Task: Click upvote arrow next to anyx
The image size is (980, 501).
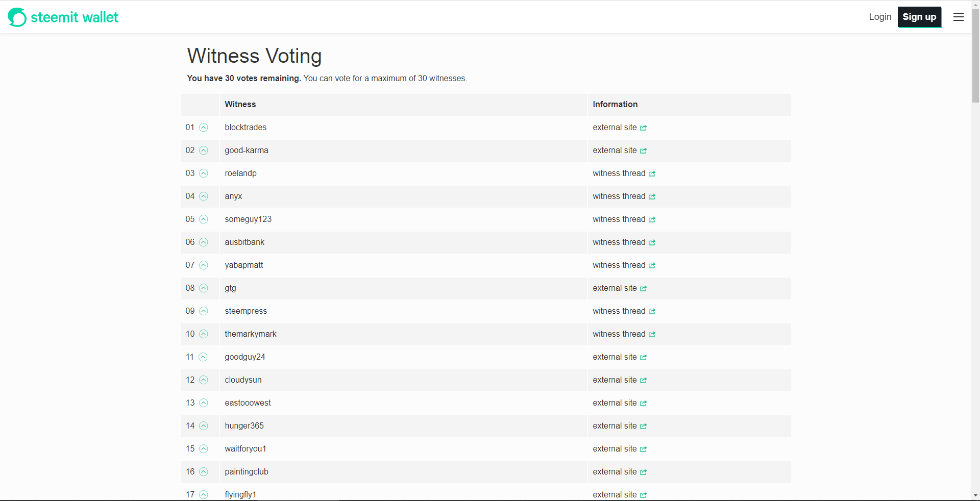Action: [204, 196]
